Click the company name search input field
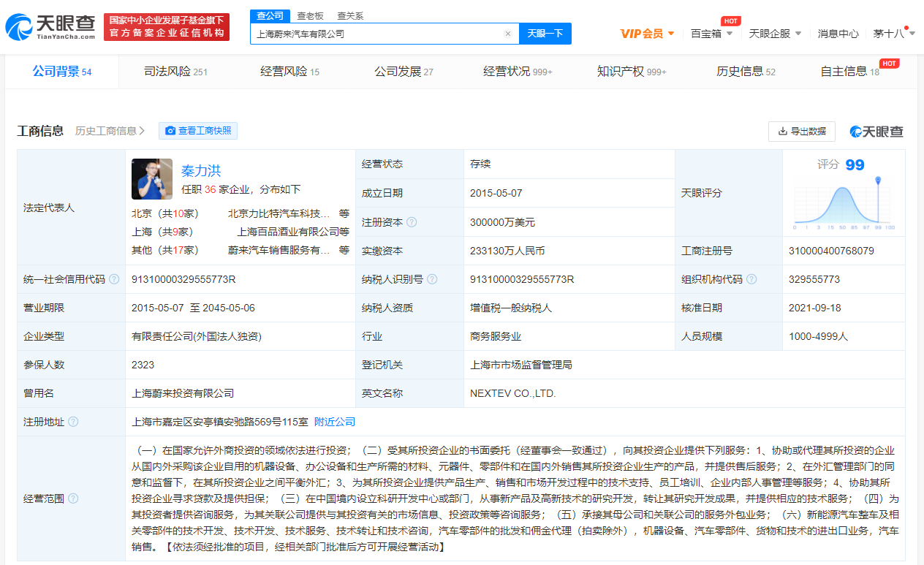924x565 pixels. (x=376, y=34)
